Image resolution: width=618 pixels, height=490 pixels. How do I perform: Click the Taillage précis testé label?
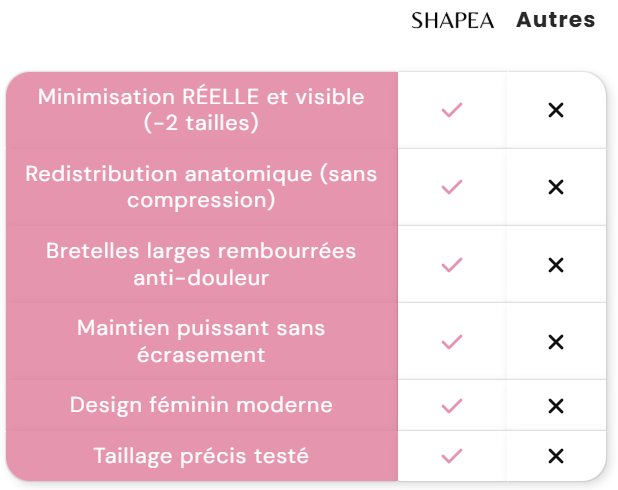[x=201, y=456]
